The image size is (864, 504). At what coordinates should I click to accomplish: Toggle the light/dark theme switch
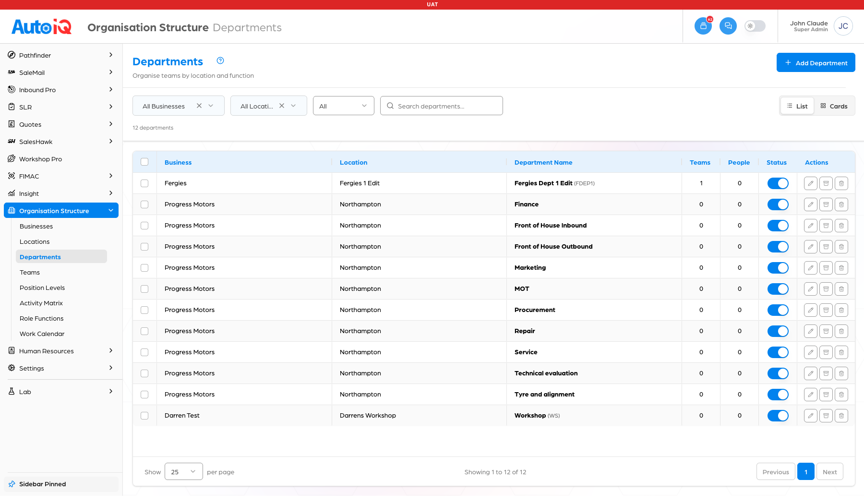[x=755, y=26]
